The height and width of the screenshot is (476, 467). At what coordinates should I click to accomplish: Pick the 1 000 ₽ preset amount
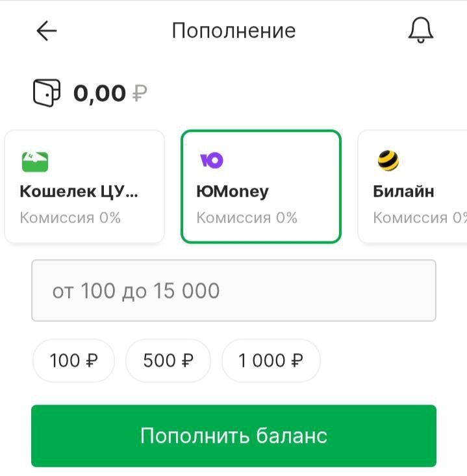tap(271, 360)
